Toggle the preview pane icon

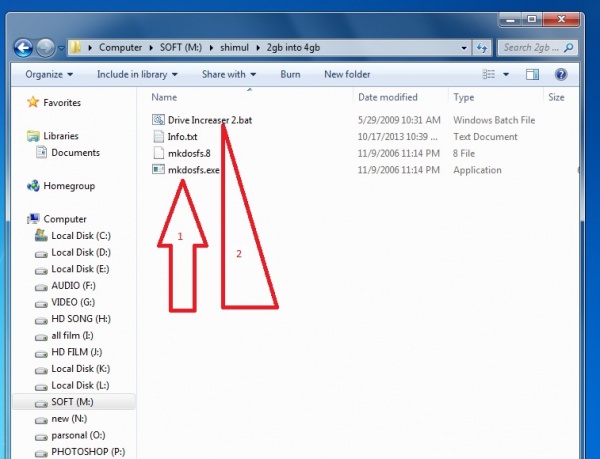click(x=532, y=74)
